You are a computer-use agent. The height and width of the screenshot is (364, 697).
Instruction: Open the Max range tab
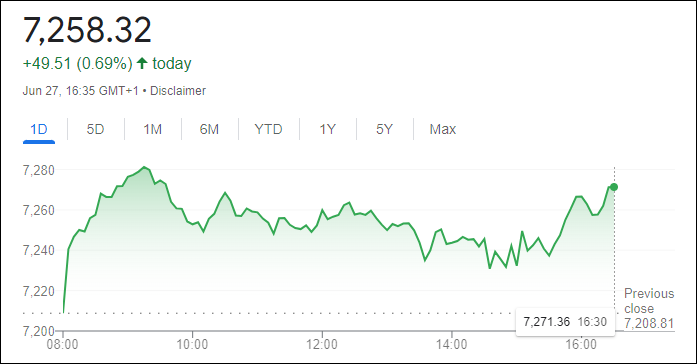[x=443, y=129]
